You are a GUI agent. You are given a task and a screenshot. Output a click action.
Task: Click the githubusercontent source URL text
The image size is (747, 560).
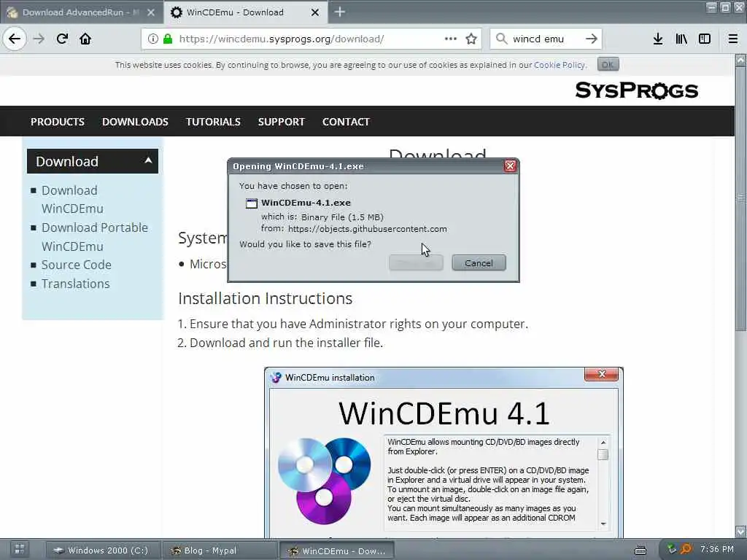coord(368,229)
